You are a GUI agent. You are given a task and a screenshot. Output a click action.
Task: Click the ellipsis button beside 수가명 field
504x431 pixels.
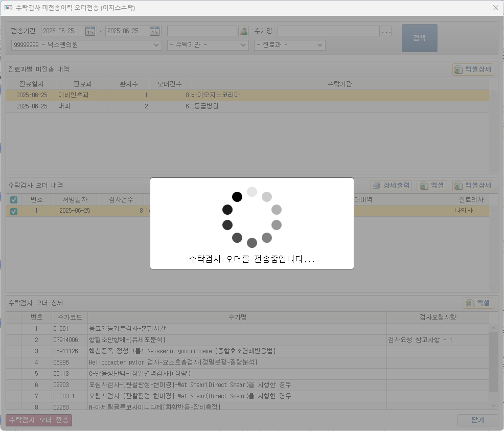pyautogui.click(x=386, y=31)
